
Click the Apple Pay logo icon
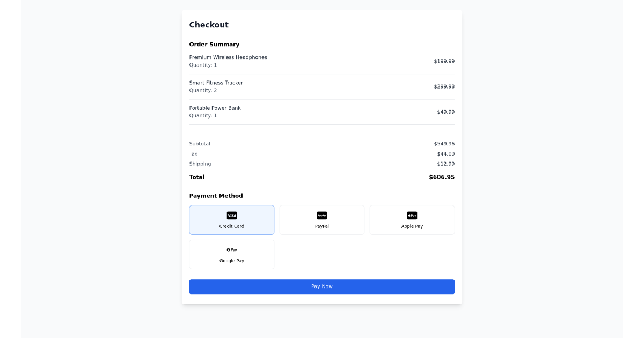(412, 215)
